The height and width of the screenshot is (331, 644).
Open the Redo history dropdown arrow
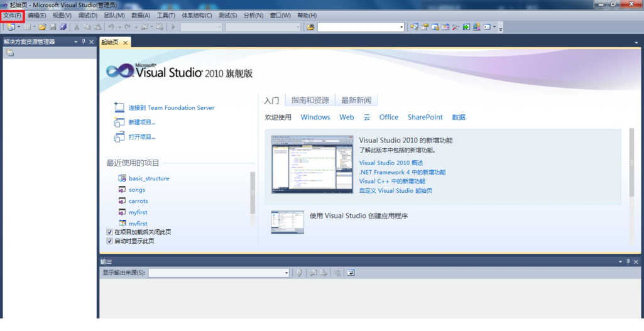click(x=136, y=27)
